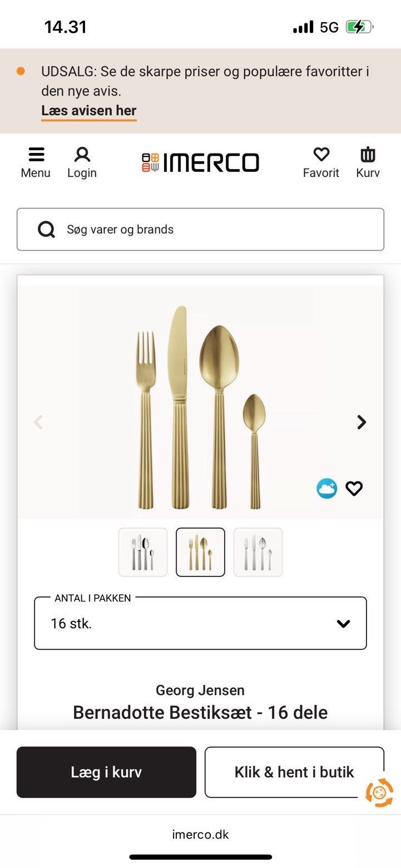
Task: Select the gold cutlery thumbnail
Action: [x=200, y=552]
